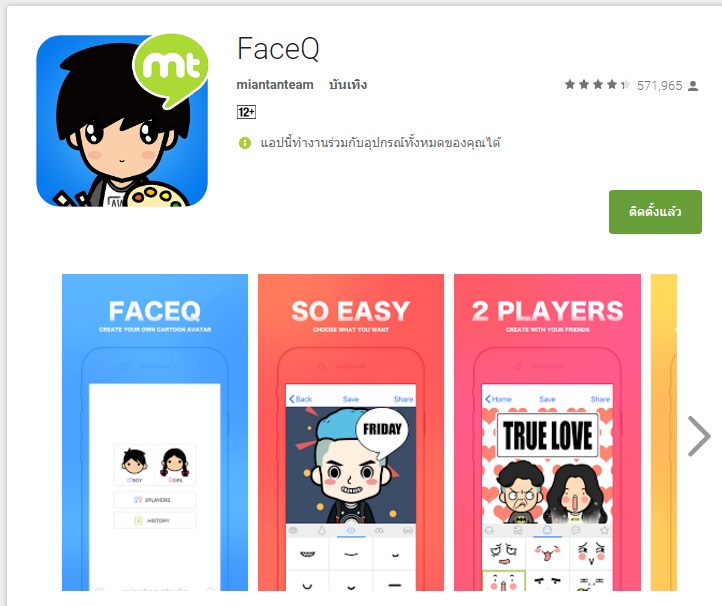The width and height of the screenshot is (722, 606).
Task: Open the partially visible yellow screenshot
Action: (664, 432)
